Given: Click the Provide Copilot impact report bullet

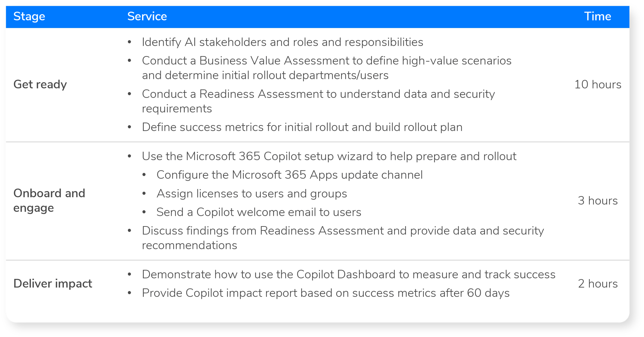Looking at the screenshot, I should click(326, 293).
